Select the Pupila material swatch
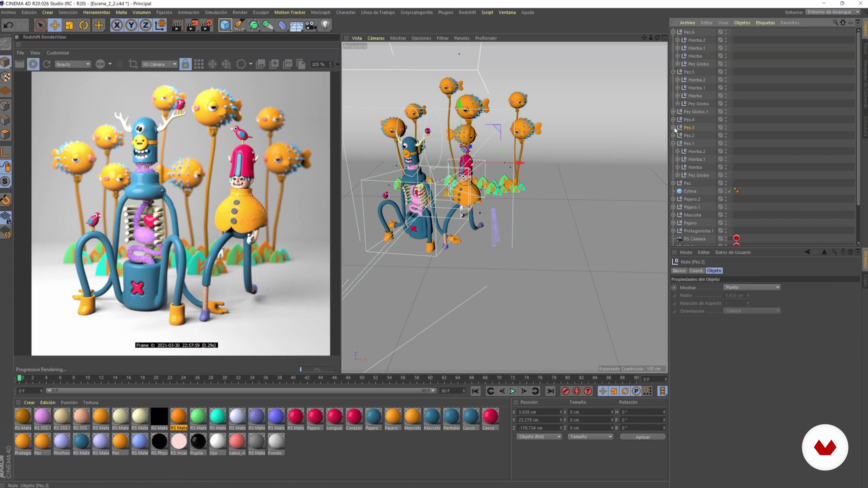This screenshot has width=868, height=488. coord(198,445)
